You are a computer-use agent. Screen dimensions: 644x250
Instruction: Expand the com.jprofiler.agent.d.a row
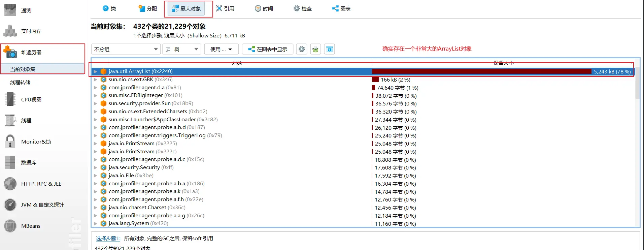(x=96, y=88)
